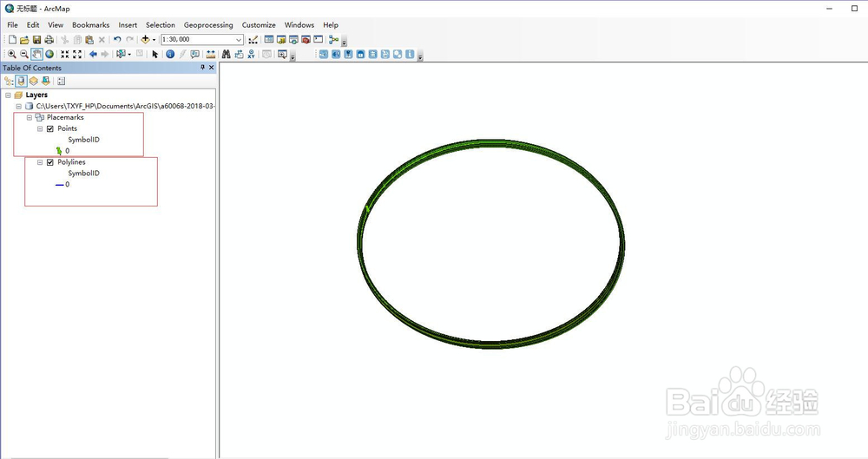868x459 pixels.
Task: Open the Help menu
Action: tap(331, 25)
